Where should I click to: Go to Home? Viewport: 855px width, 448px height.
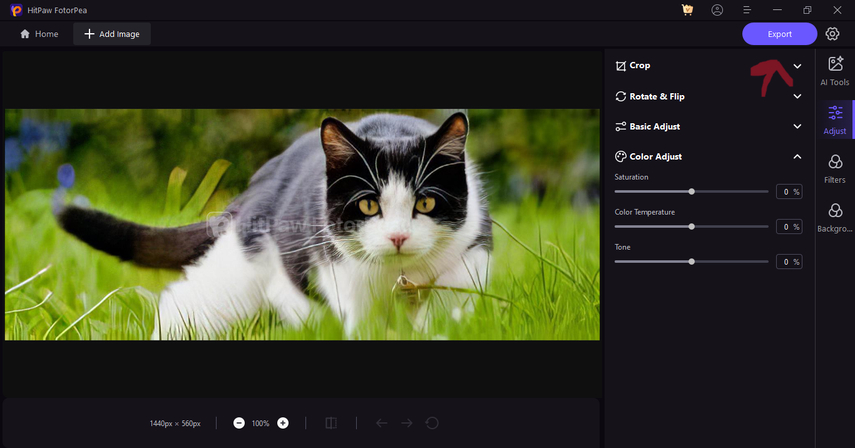pyautogui.click(x=39, y=34)
